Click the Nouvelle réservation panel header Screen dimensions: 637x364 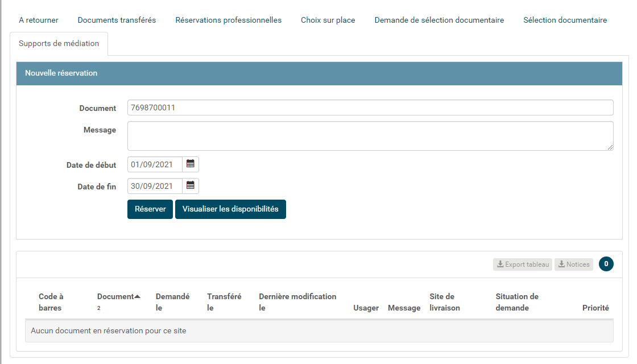pyautogui.click(x=319, y=73)
